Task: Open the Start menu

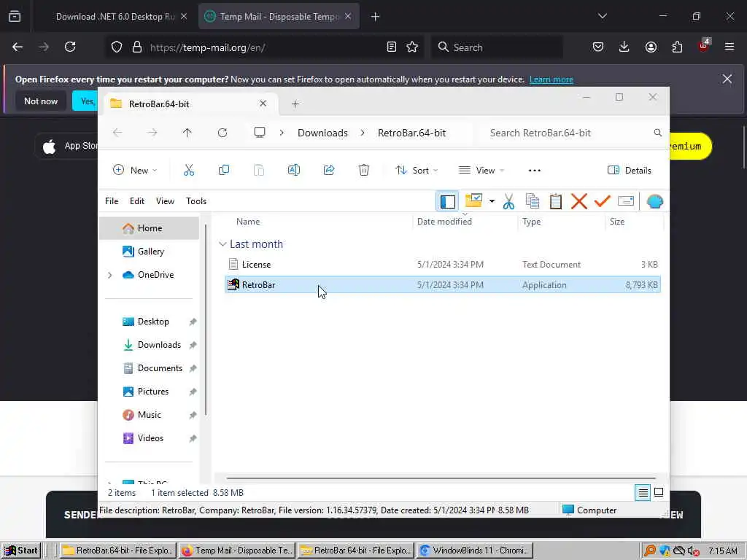Action: (x=21, y=551)
